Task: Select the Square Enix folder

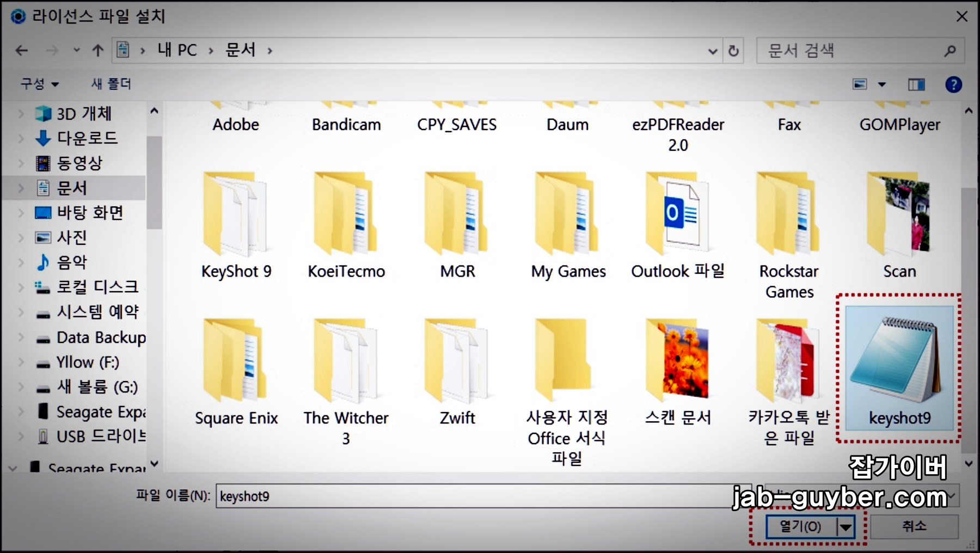Action: click(236, 372)
